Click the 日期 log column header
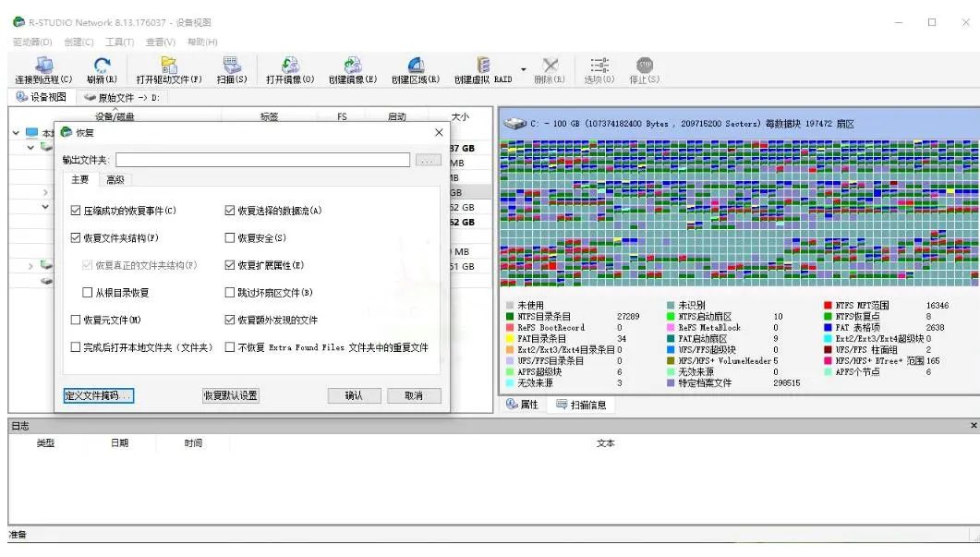This screenshot has height=557, width=980. (x=119, y=442)
